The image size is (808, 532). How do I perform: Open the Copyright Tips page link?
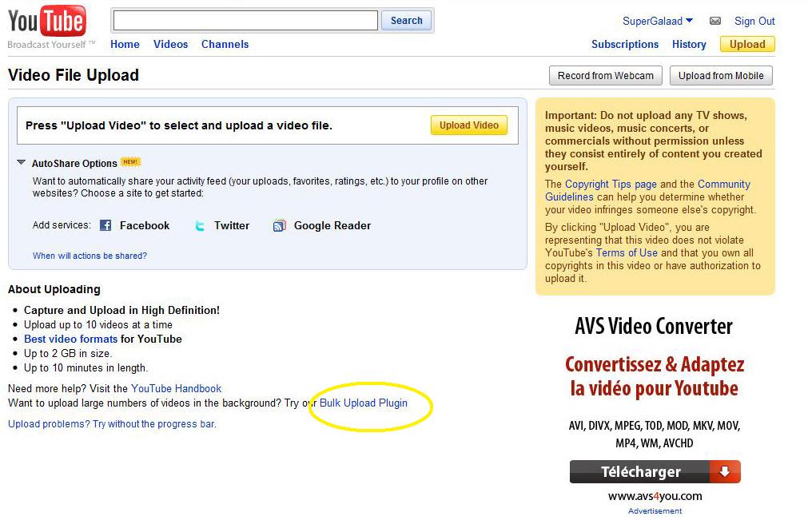click(611, 184)
